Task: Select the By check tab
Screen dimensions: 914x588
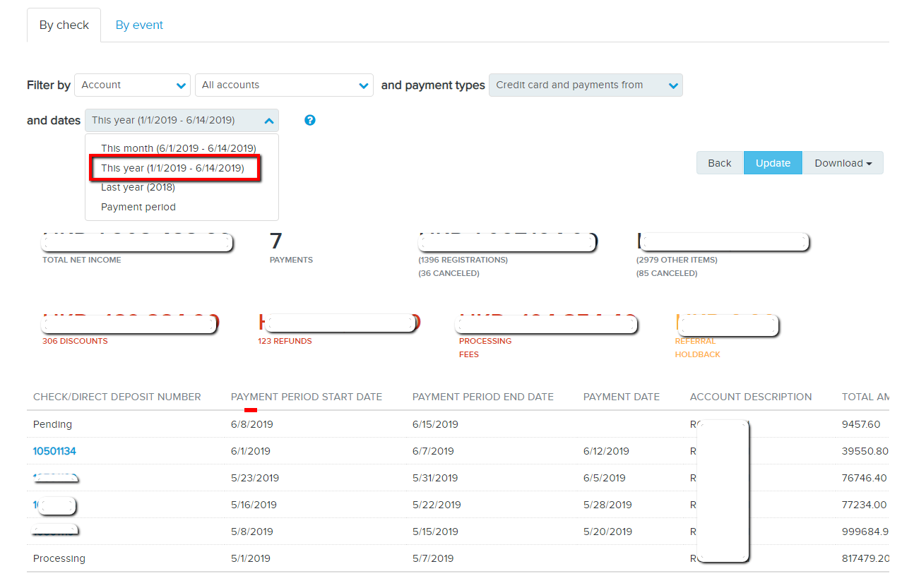Action: pyautogui.click(x=64, y=25)
